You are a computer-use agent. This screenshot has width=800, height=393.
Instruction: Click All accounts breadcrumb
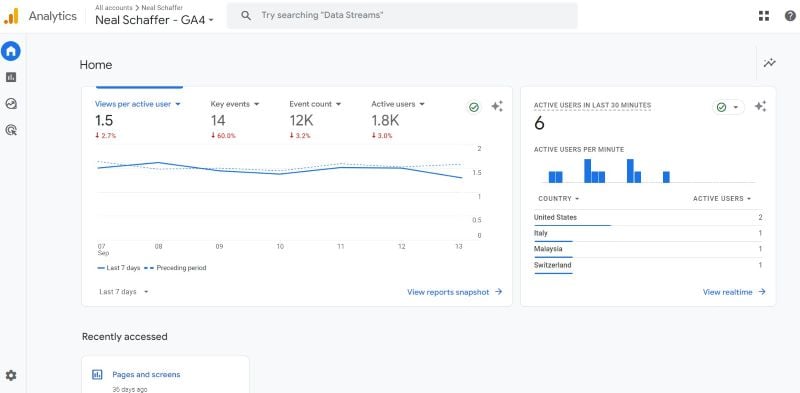(113, 8)
